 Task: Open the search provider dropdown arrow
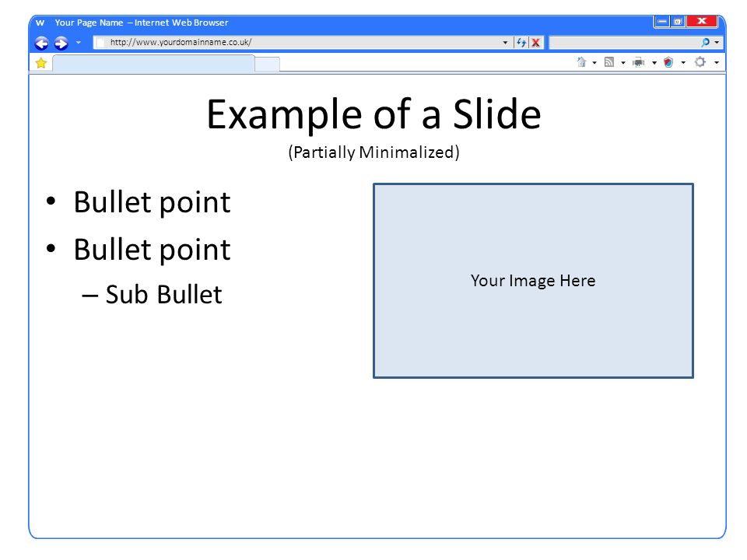pyautogui.click(x=717, y=43)
